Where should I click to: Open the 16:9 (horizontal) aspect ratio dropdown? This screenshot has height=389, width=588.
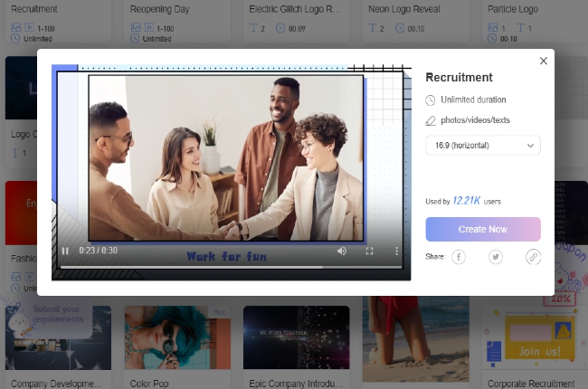coord(482,145)
